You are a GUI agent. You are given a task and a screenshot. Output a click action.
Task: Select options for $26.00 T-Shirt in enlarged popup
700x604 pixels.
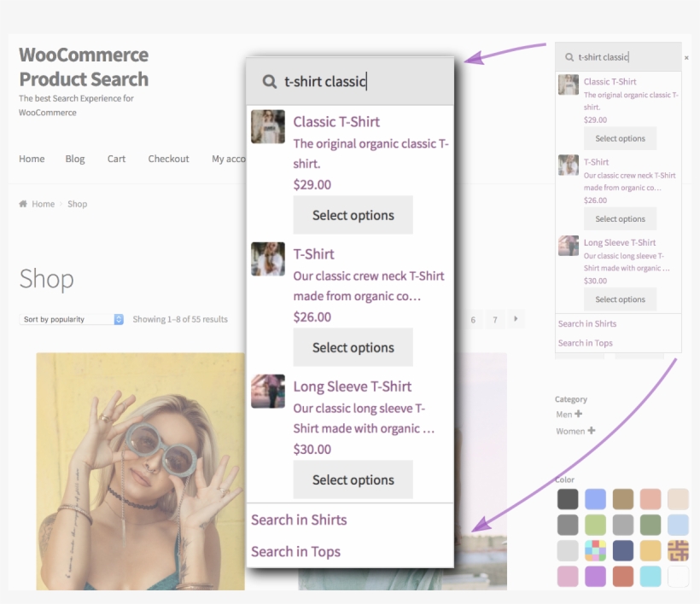pos(353,347)
